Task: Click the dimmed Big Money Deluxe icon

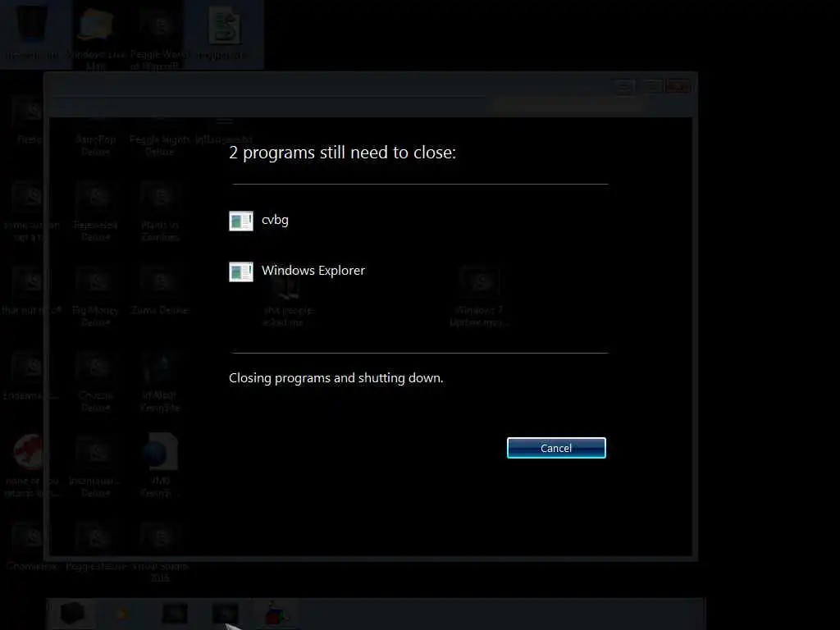Action: (x=95, y=297)
